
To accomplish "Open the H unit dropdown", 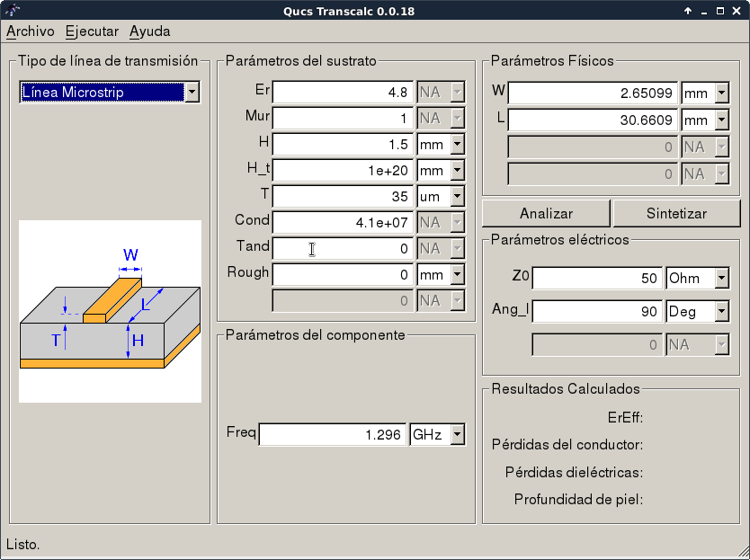I will (457, 144).
